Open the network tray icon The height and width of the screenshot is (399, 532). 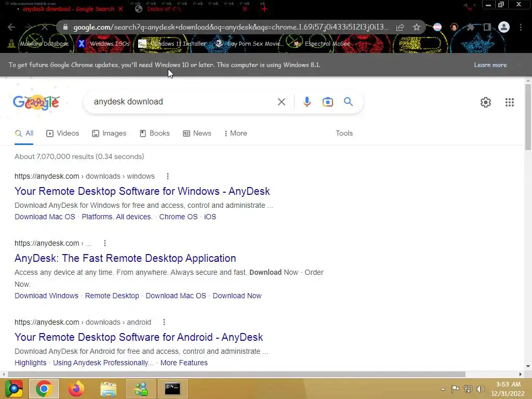point(468,389)
